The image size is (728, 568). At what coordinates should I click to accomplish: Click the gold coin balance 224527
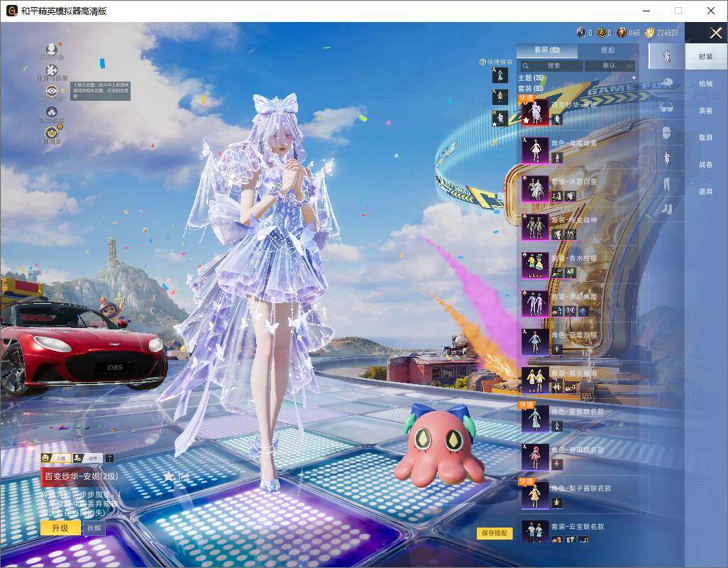(x=661, y=33)
